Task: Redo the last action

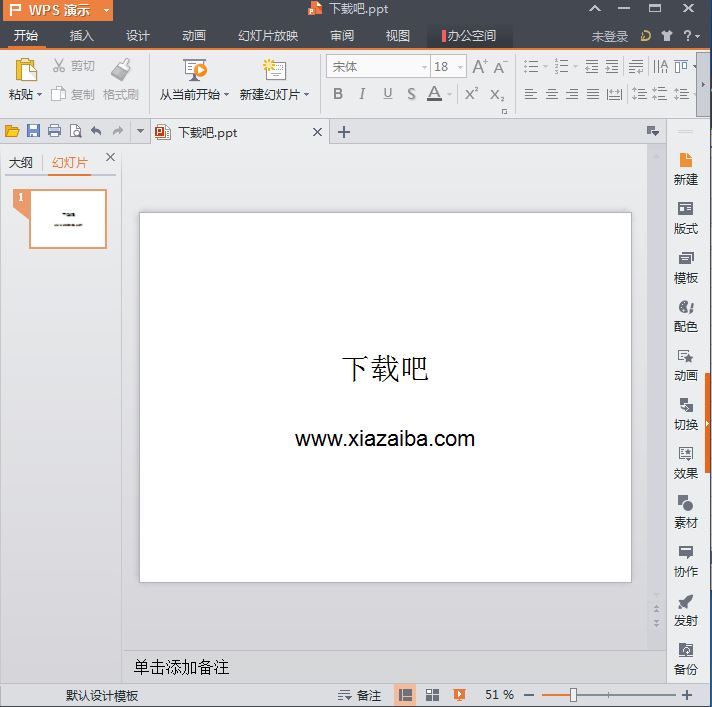Action: 118,131
